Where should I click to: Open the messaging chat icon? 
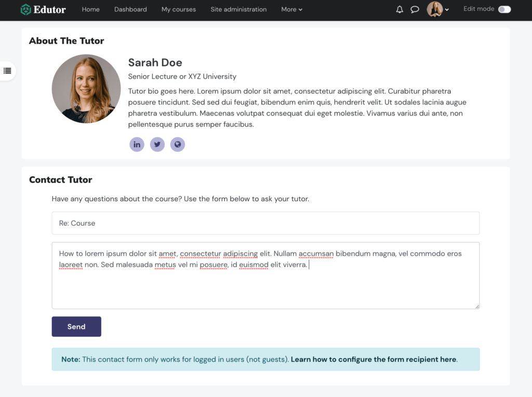415,9
